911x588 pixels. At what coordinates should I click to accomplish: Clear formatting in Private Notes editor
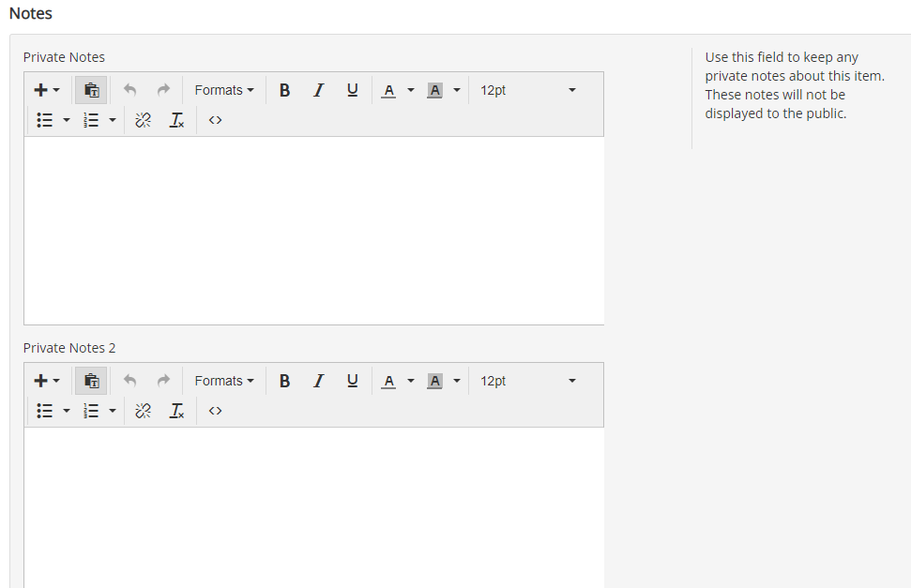(176, 120)
